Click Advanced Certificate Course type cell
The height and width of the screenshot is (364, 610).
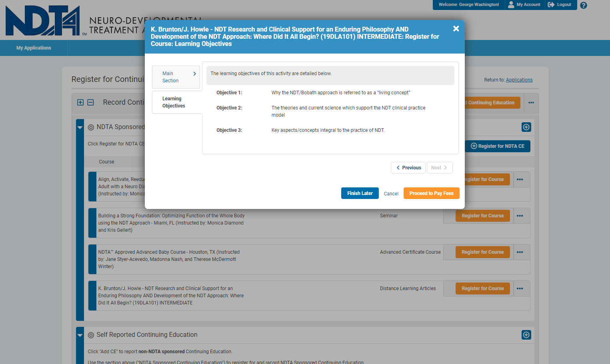410,252
